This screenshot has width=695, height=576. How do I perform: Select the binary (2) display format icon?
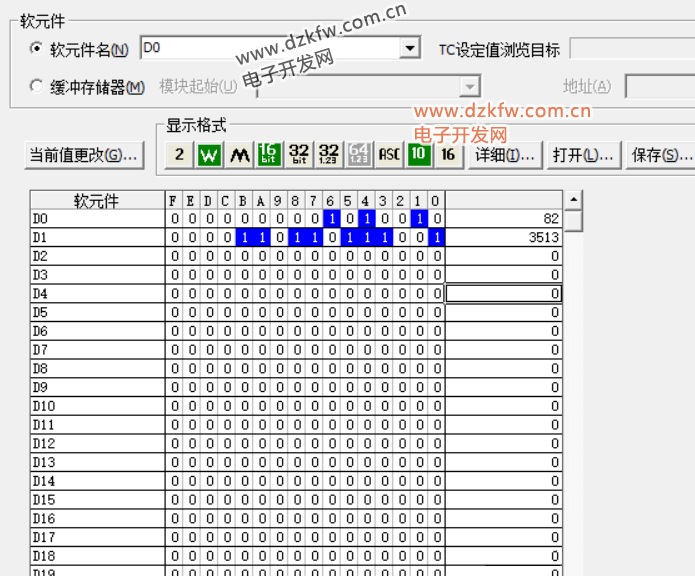179,154
